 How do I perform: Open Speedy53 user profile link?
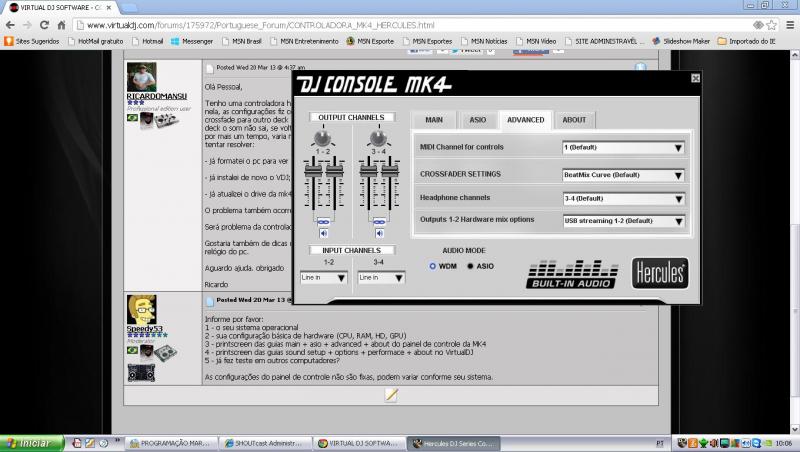point(144,329)
